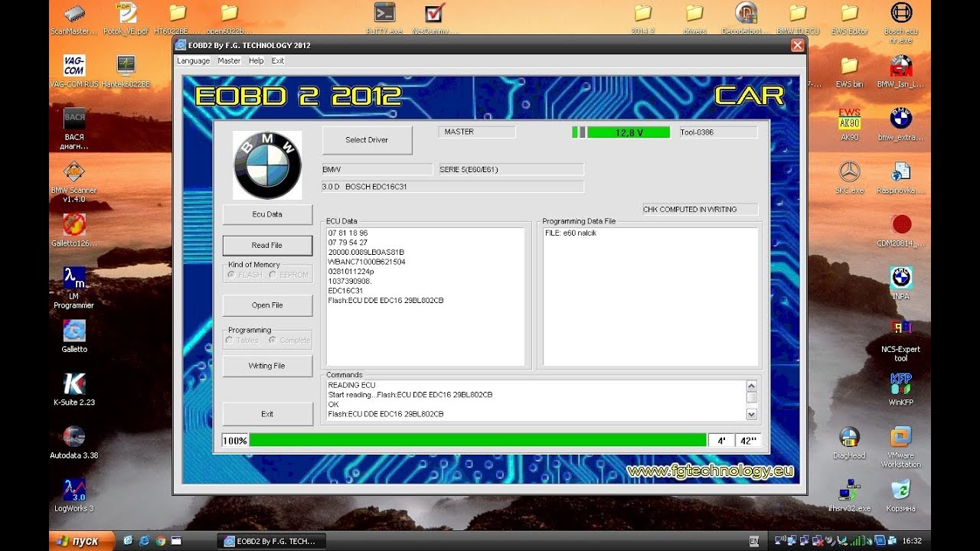Screen dimensions: 980x551
Task: Click the BMW logo image
Action: (267, 165)
